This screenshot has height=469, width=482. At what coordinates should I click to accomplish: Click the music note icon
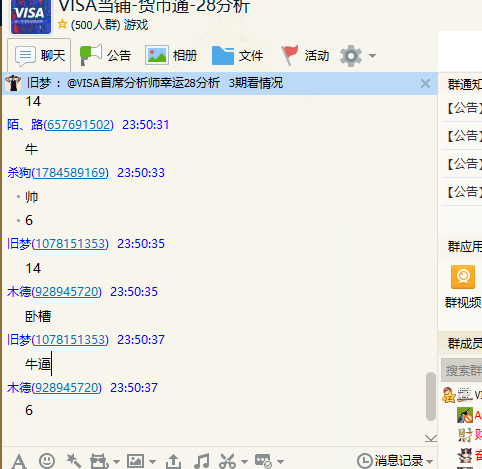pos(202,461)
